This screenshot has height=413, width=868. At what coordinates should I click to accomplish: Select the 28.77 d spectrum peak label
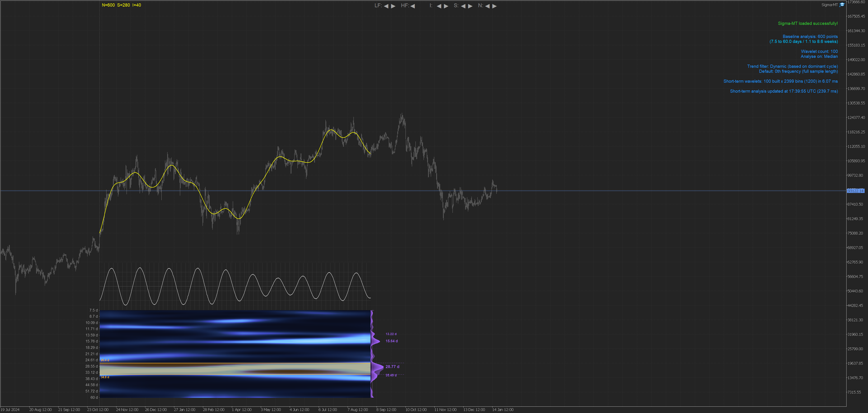click(x=392, y=366)
